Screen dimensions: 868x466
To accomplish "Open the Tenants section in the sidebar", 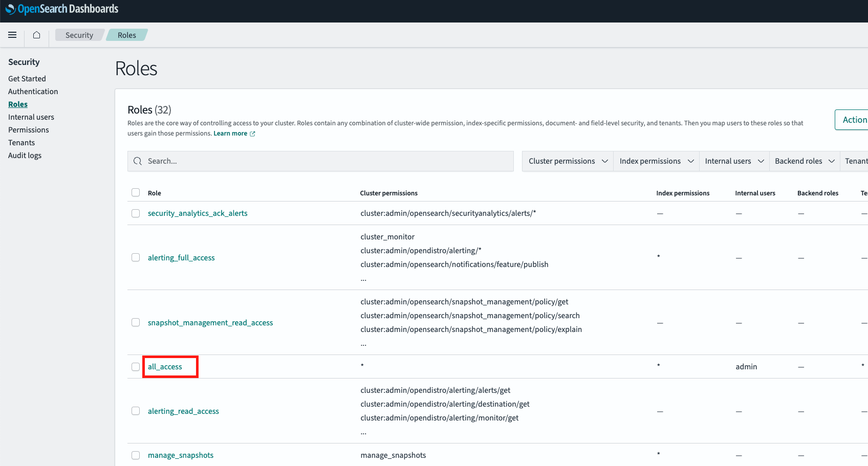I will click(21, 142).
